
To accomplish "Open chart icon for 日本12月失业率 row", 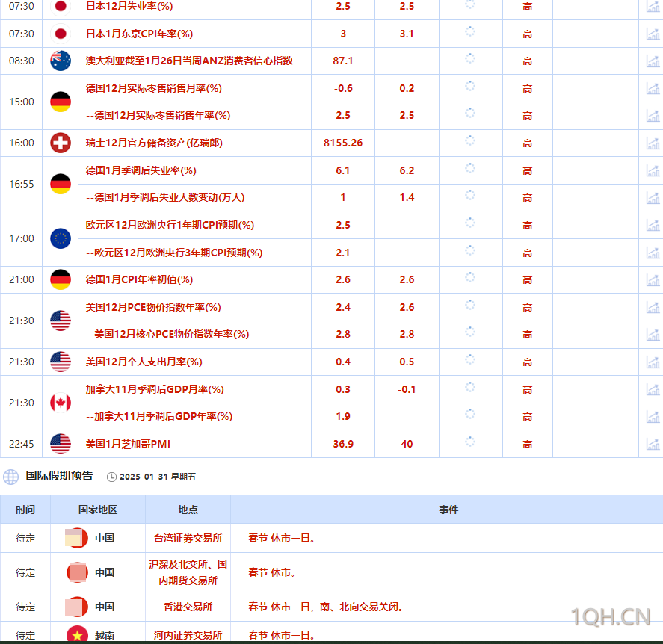I will [x=653, y=6].
